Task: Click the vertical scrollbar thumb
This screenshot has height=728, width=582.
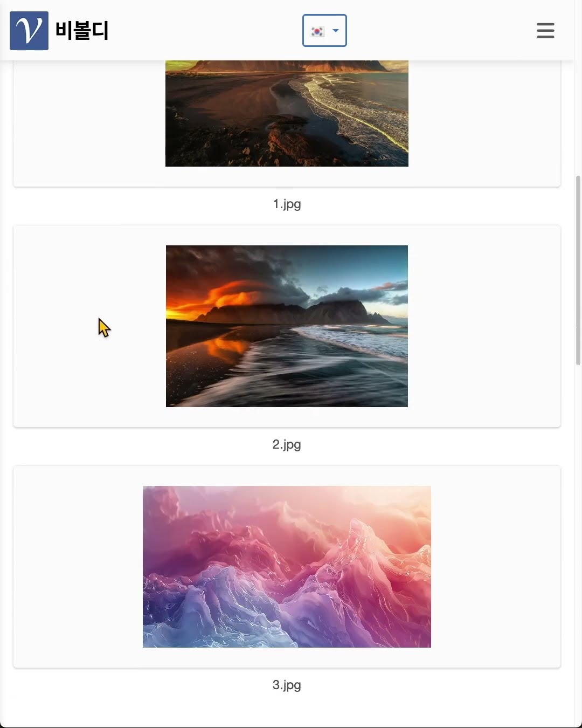Action: click(x=578, y=270)
